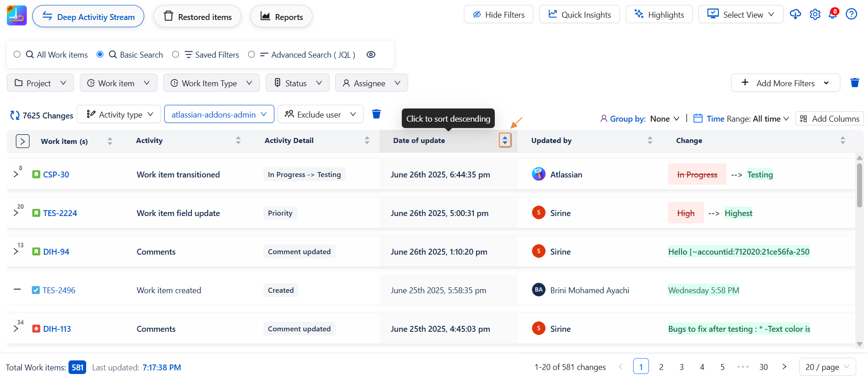Open the notifications bell icon
Image resolution: width=868 pixels, height=379 pixels.
pos(833,15)
